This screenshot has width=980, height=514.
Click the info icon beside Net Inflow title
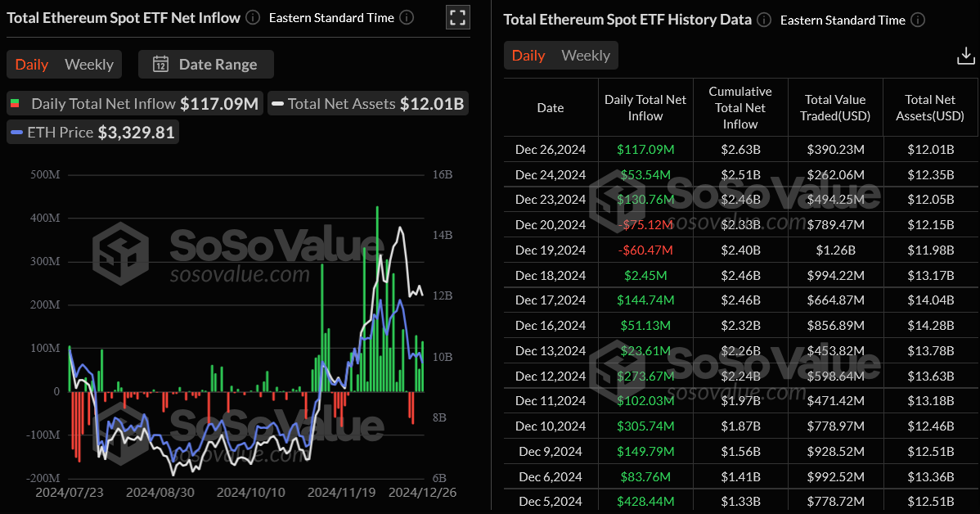pos(253,17)
